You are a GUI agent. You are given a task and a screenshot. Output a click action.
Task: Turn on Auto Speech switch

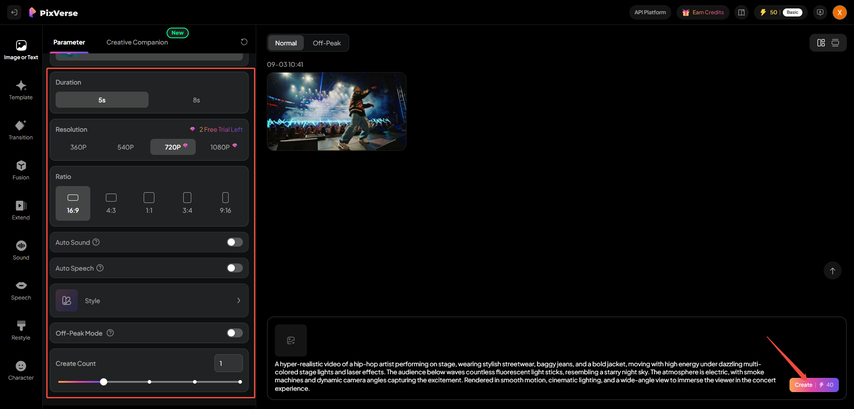234,268
